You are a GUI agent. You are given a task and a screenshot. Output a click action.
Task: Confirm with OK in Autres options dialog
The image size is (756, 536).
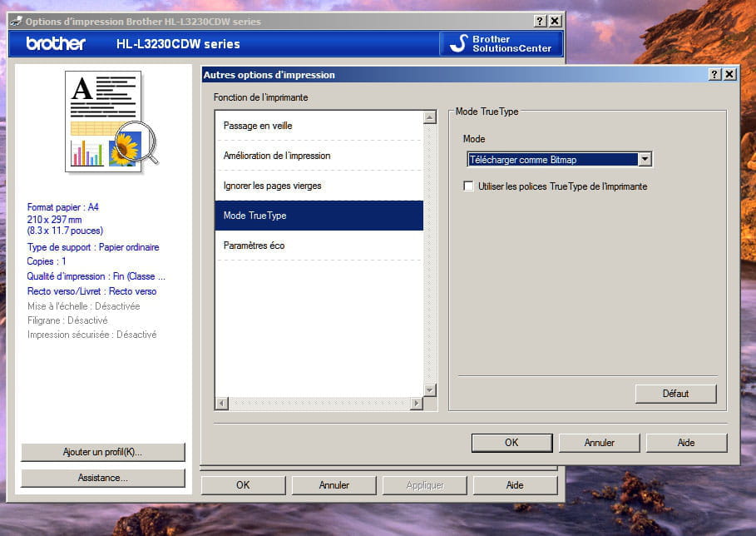click(511, 443)
